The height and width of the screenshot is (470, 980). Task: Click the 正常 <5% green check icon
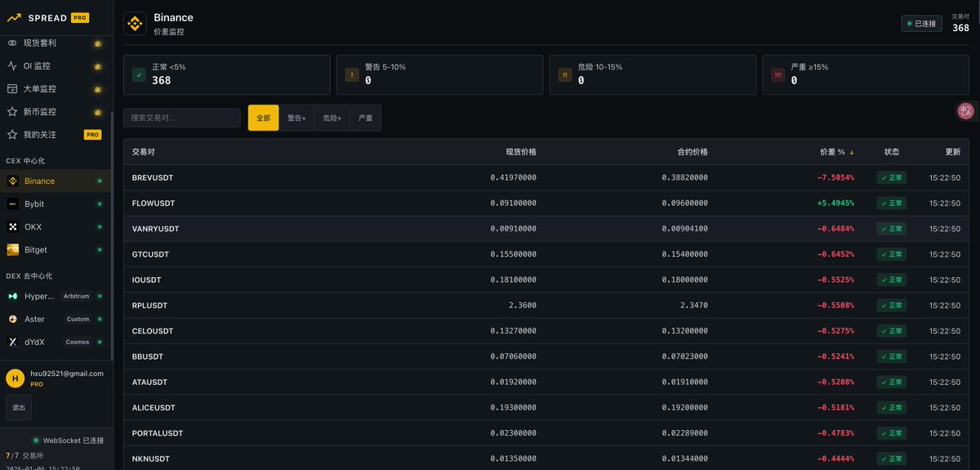140,74
